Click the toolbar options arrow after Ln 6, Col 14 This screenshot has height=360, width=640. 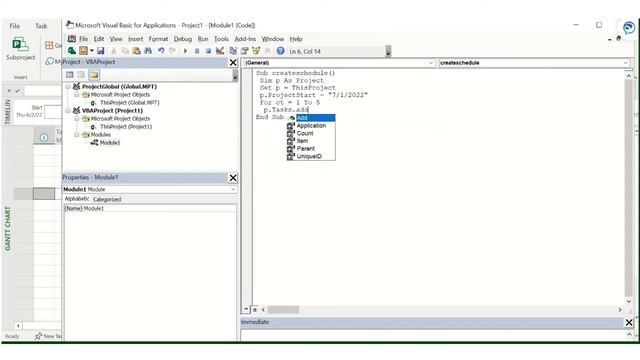tap(388, 51)
